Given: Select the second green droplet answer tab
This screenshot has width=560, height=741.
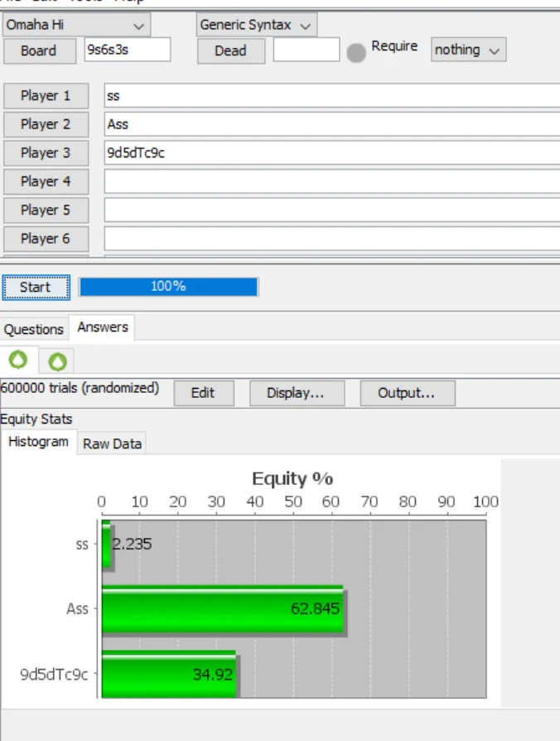Looking at the screenshot, I should (57, 361).
